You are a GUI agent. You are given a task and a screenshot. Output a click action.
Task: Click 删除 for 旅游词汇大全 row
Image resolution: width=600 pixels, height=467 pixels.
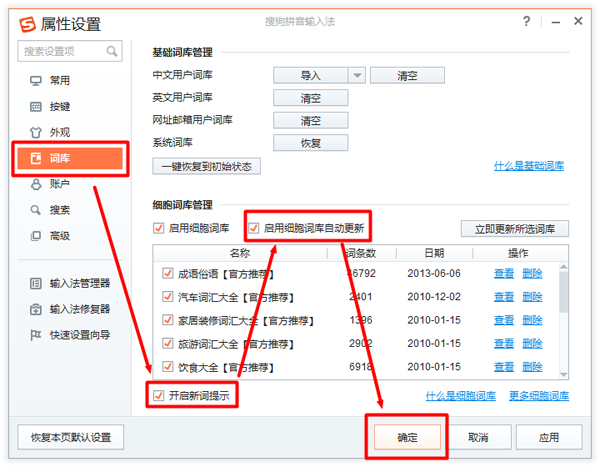532,343
